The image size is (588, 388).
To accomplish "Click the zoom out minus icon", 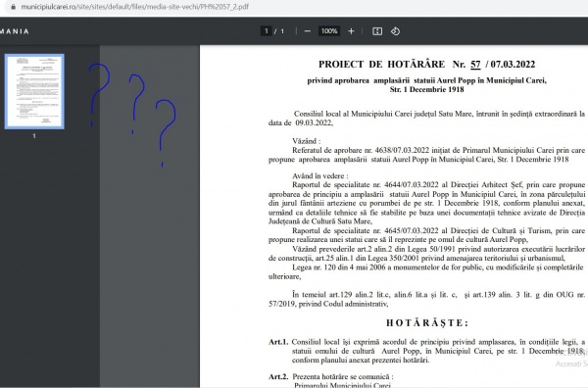I will [x=308, y=31].
